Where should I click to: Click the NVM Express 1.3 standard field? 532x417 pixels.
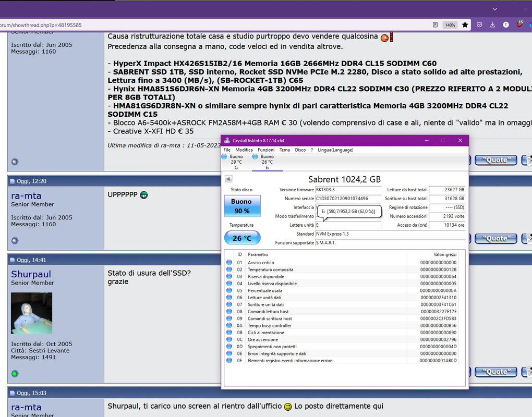390,234
